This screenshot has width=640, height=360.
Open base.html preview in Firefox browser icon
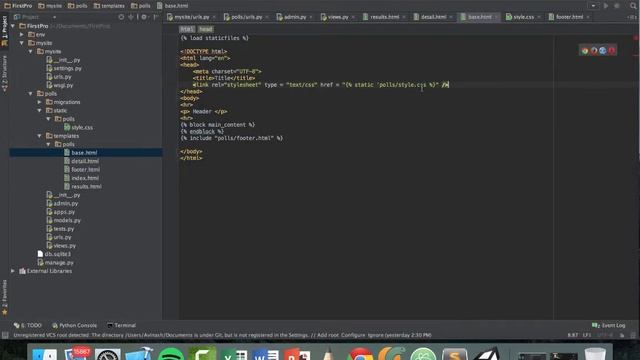click(x=594, y=51)
